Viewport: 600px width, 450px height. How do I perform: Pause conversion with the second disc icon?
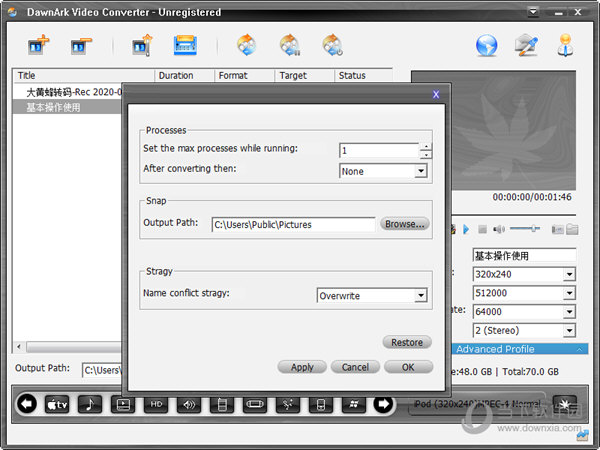pyautogui.click(x=290, y=45)
